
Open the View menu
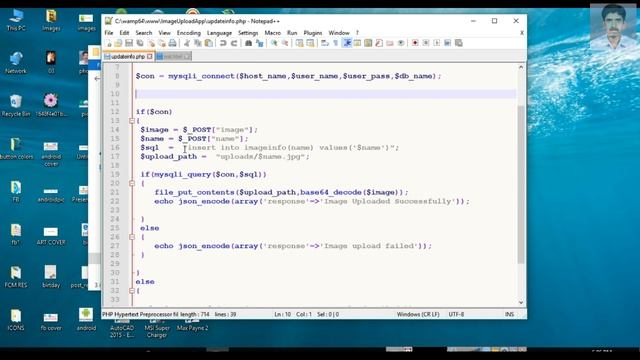coord(164,33)
